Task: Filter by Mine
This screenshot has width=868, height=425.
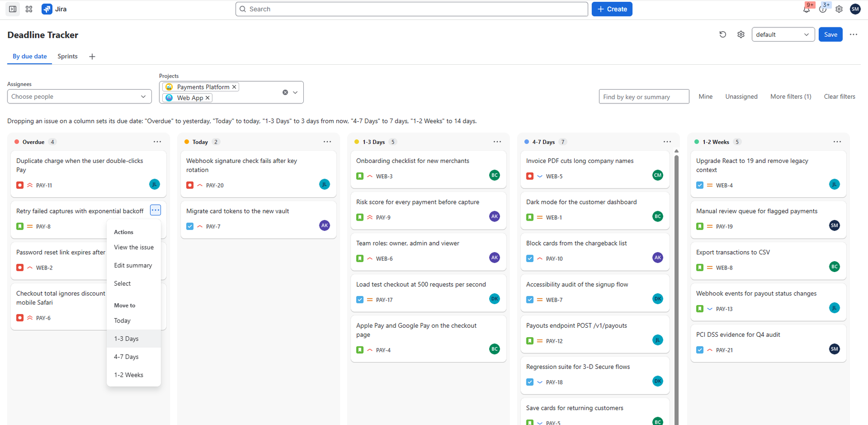Action: tap(705, 96)
